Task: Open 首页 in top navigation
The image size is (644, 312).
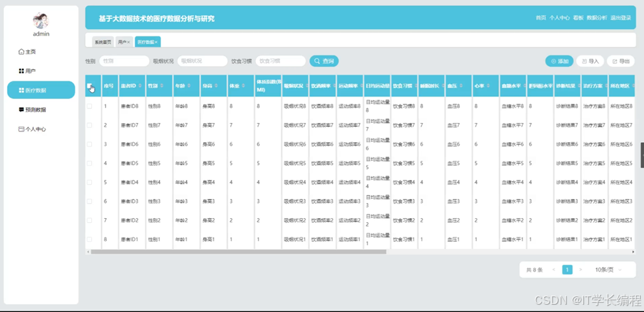Action: click(541, 18)
